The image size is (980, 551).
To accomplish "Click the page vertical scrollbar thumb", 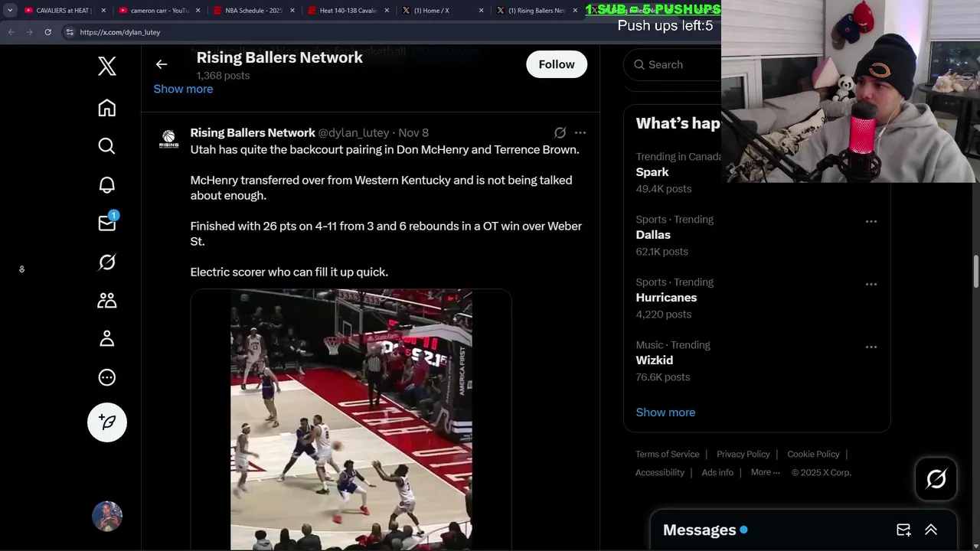I will tap(976, 272).
